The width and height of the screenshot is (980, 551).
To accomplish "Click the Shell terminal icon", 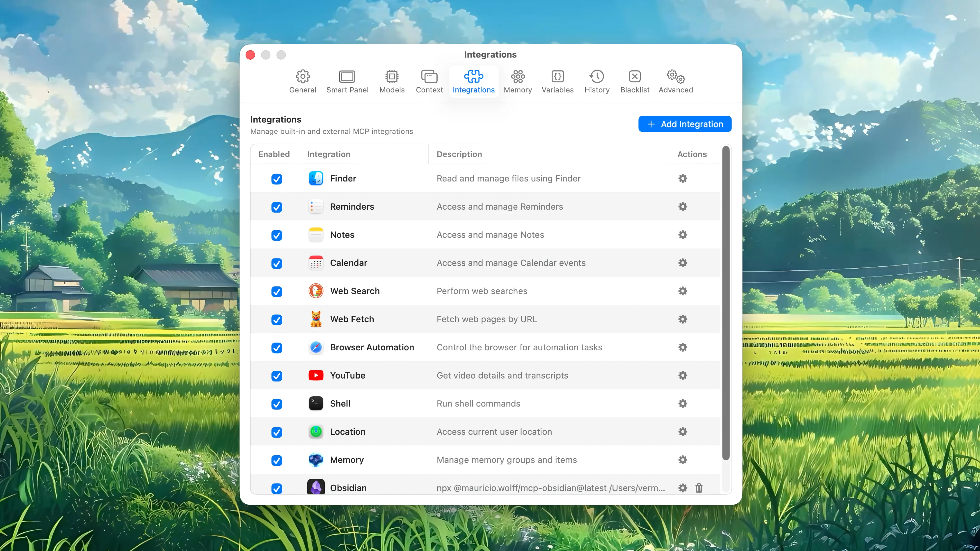I will [x=316, y=404].
